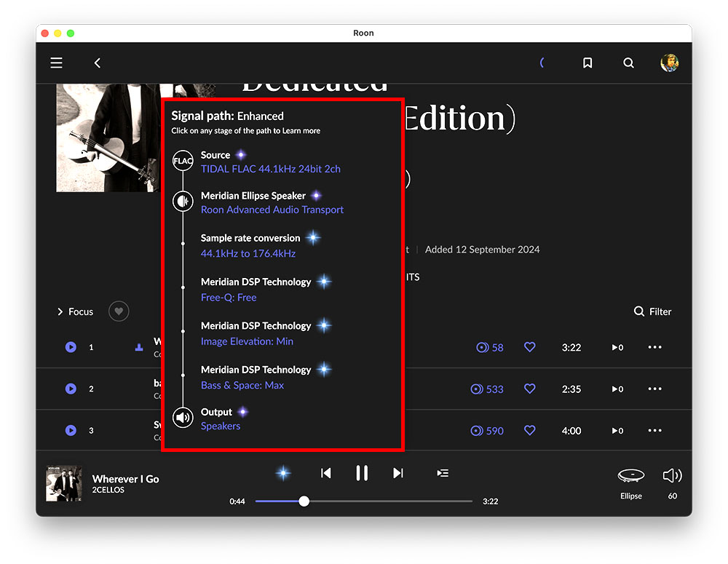
Task: Click the playback progress slider handle
Action: 304,501
